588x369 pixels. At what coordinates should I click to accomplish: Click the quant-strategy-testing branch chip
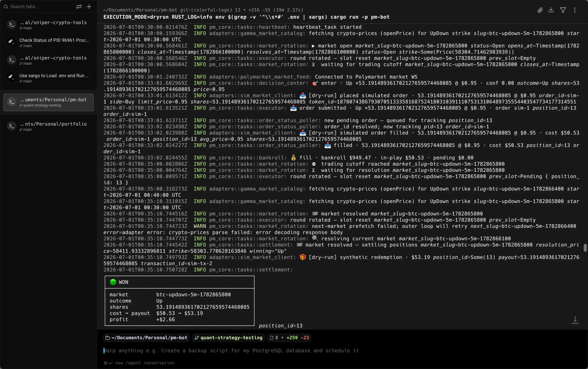point(228,337)
